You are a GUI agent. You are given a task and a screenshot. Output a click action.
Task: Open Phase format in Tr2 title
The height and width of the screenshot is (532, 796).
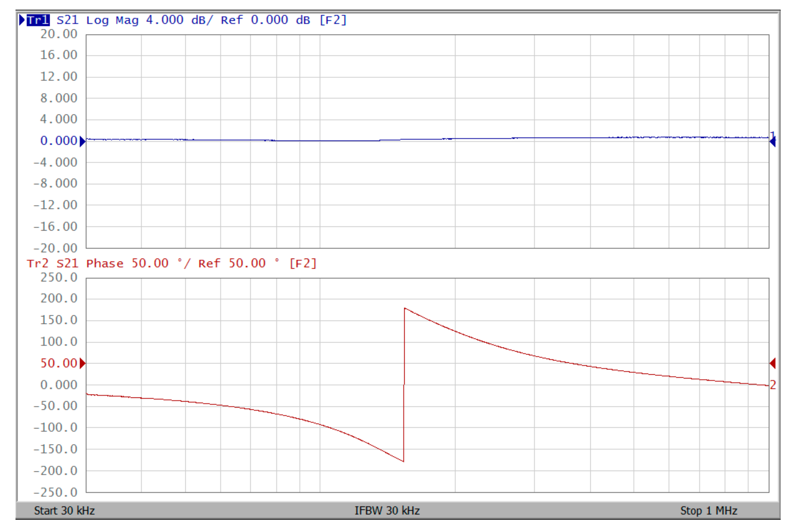click(x=105, y=264)
